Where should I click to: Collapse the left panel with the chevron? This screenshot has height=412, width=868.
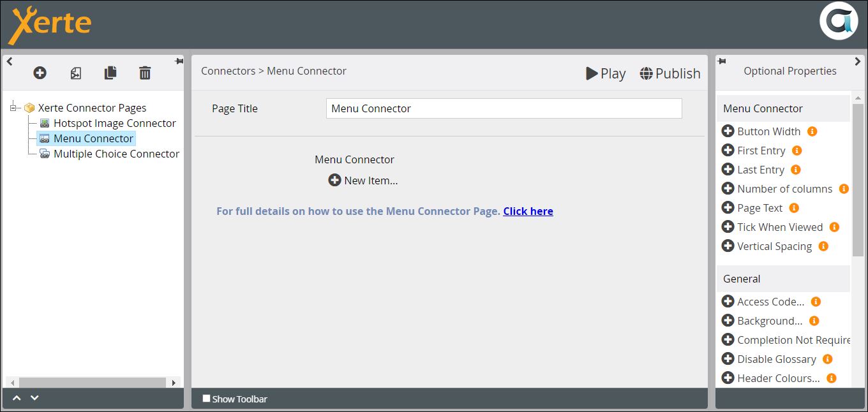[x=10, y=61]
